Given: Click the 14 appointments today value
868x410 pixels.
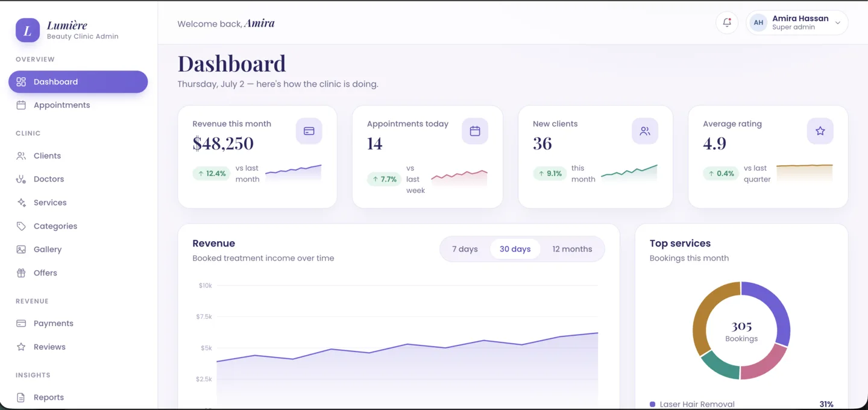Looking at the screenshot, I should coord(374,143).
